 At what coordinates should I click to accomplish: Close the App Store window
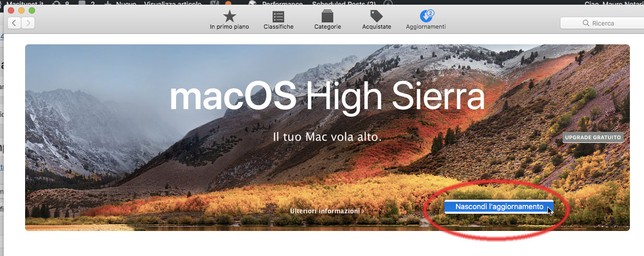[x=11, y=10]
